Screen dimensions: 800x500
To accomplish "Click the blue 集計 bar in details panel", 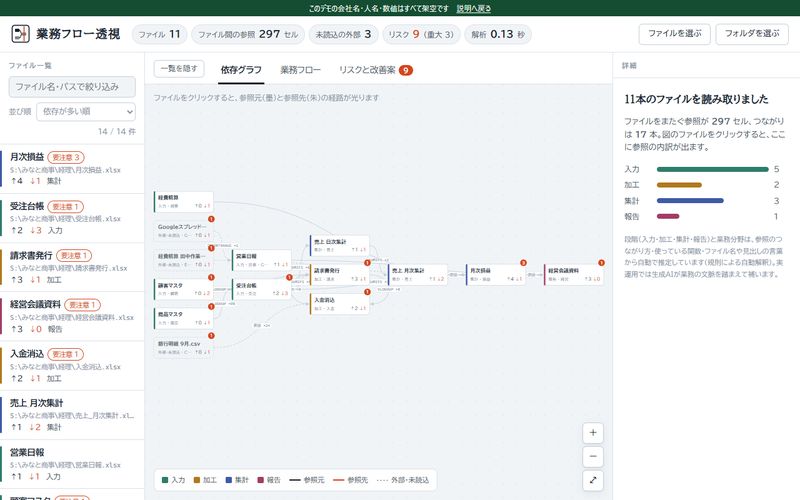I will pos(690,201).
